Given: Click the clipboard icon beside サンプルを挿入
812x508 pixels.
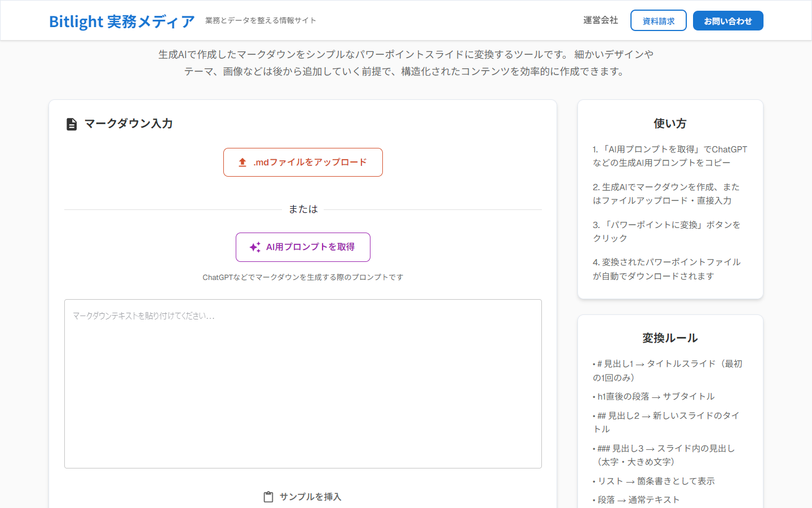Looking at the screenshot, I should pyautogui.click(x=268, y=497).
